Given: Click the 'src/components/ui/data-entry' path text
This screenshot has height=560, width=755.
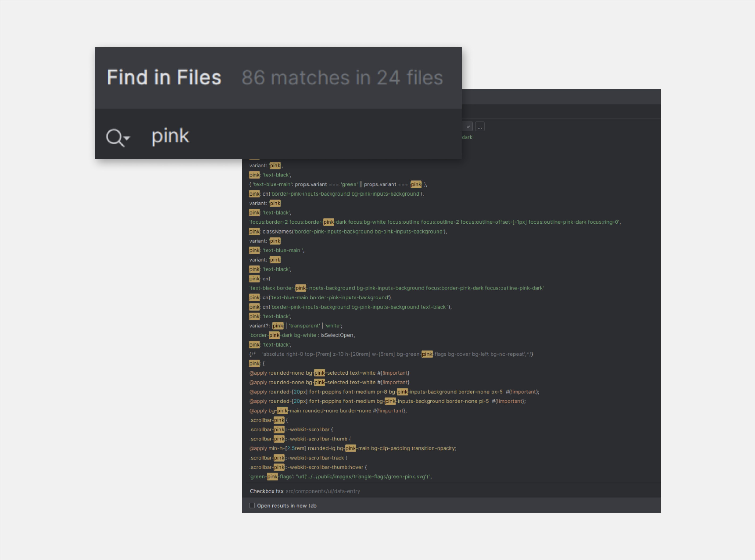Looking at the screenshot, I should [323, 491].
